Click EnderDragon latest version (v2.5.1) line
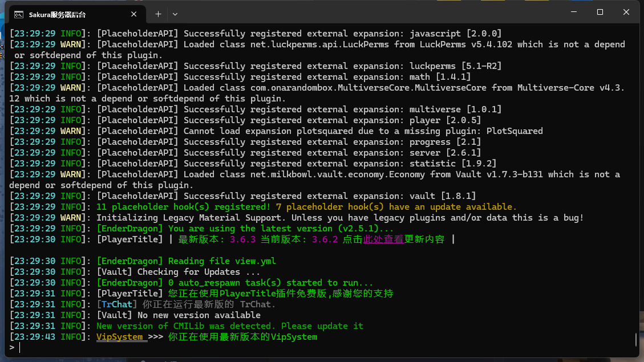The height and width of the screenshot is (362, 644). coord(202,229)
